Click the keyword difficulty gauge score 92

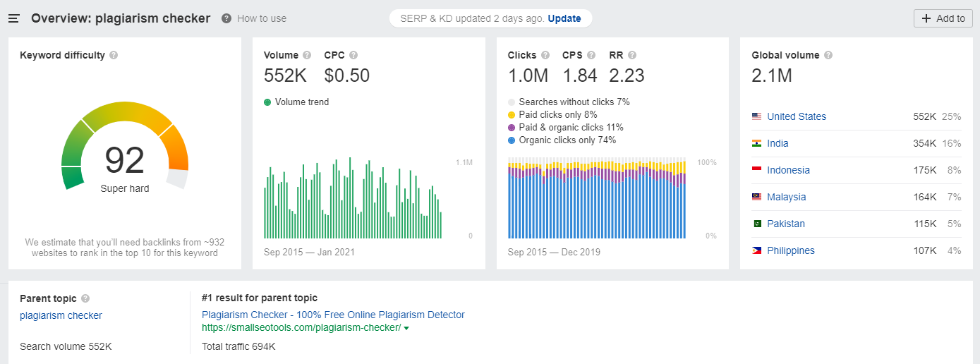coord(125,160)
